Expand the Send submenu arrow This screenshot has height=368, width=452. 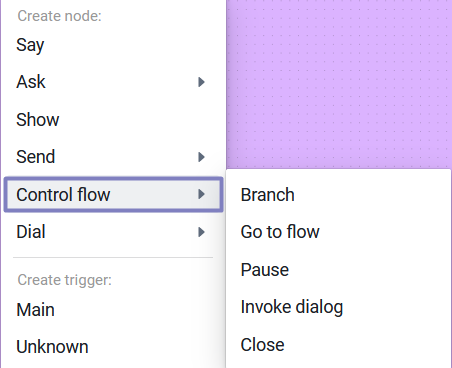click(201, 157)
